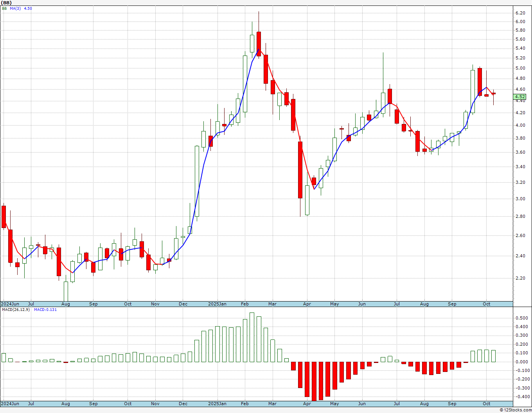Select the 2.20 price axis label
Screen dimensions: 532x413
click(x=520, y=278)
